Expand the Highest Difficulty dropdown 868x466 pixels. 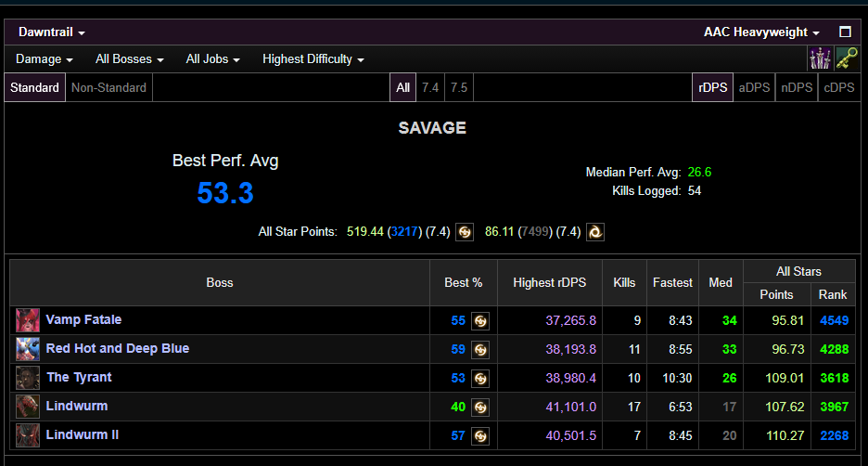pos(313,59)
